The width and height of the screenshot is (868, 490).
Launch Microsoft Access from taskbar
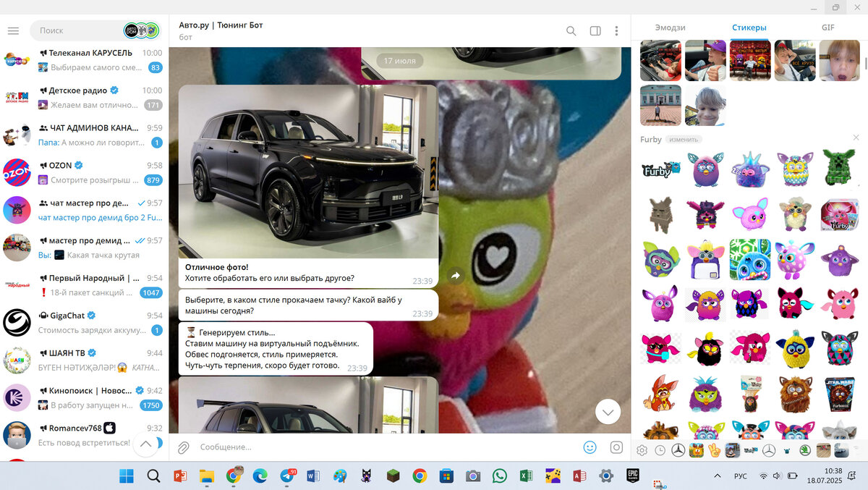[579, 476]
